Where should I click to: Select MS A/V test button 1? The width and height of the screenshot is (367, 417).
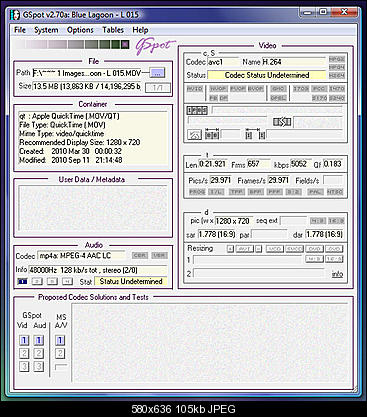point(60,340)
